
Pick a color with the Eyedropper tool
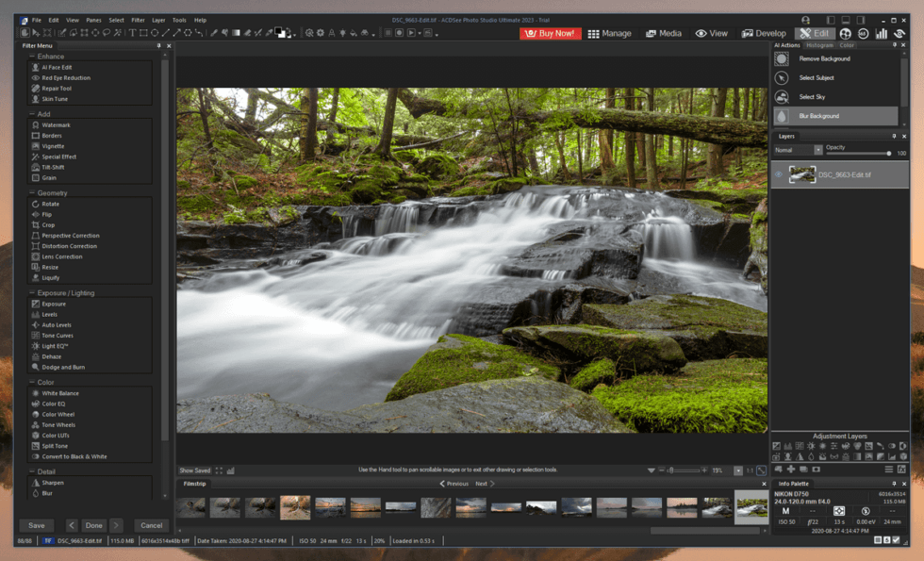(268, 33)
